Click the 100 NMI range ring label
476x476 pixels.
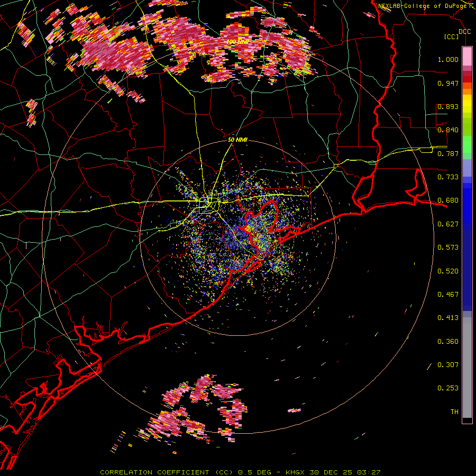[x=237, y=42]
